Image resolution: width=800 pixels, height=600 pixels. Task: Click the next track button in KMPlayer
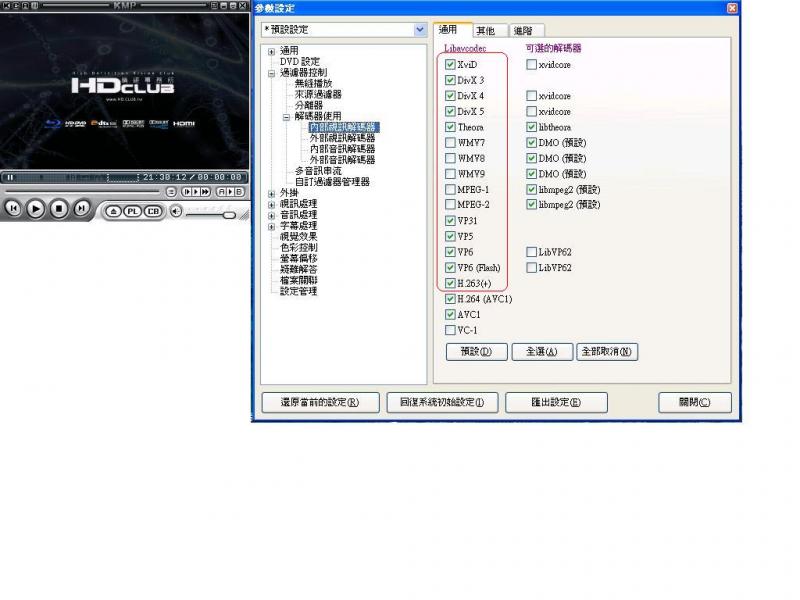[x=81, y=208]
